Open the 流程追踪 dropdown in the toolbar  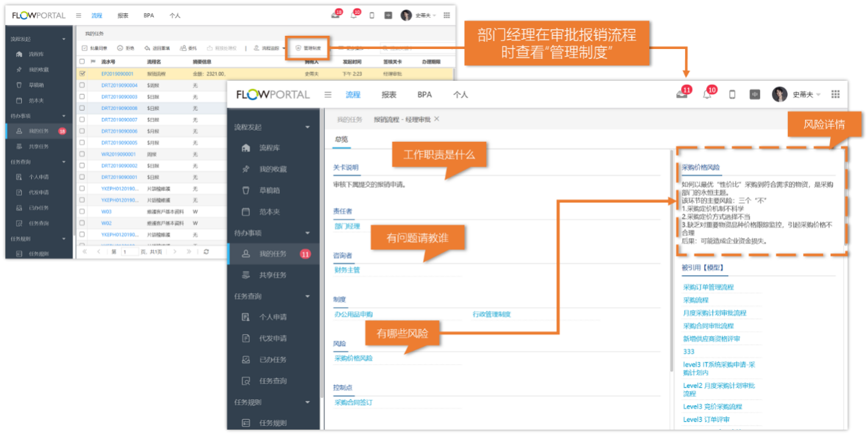pyautogui.click(x=271, y=48)
